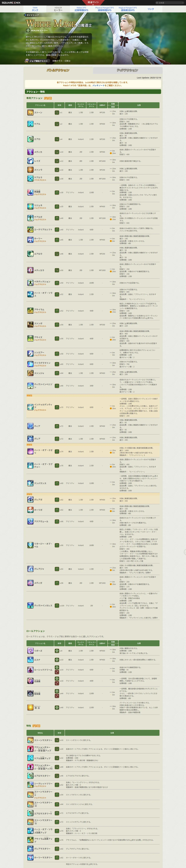Click the ケアル action icon
The height and width of the screenshot is (868, 186).
pos(30,124)
